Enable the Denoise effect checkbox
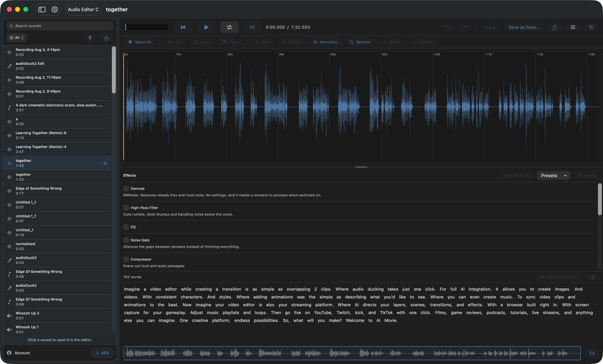Viewport: 603px width, 364px height. (x=126, y=189)
